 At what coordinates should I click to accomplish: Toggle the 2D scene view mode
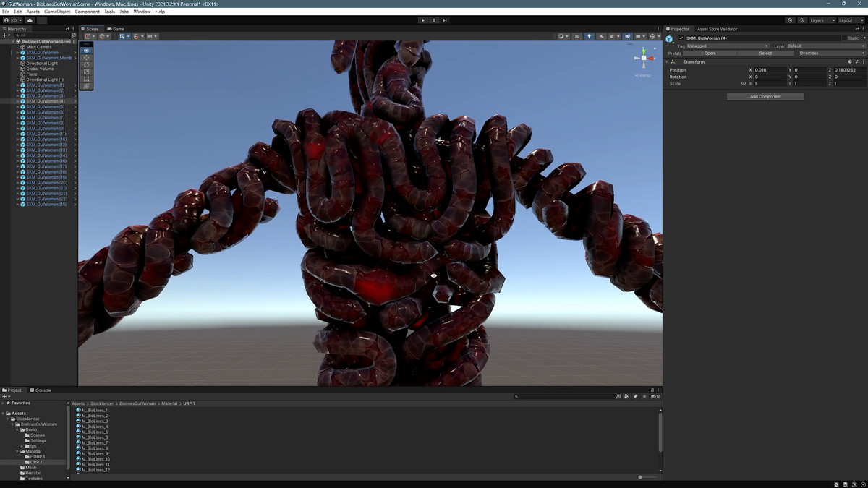576,36
